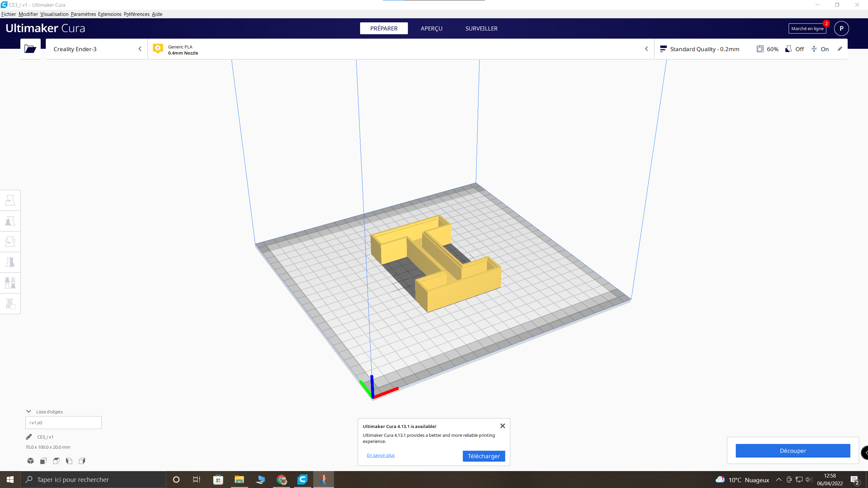The width and height of the screenshot is (868, 488).
Task: Click the yellow extruder 1 material icon
Action: coord(158,49)
